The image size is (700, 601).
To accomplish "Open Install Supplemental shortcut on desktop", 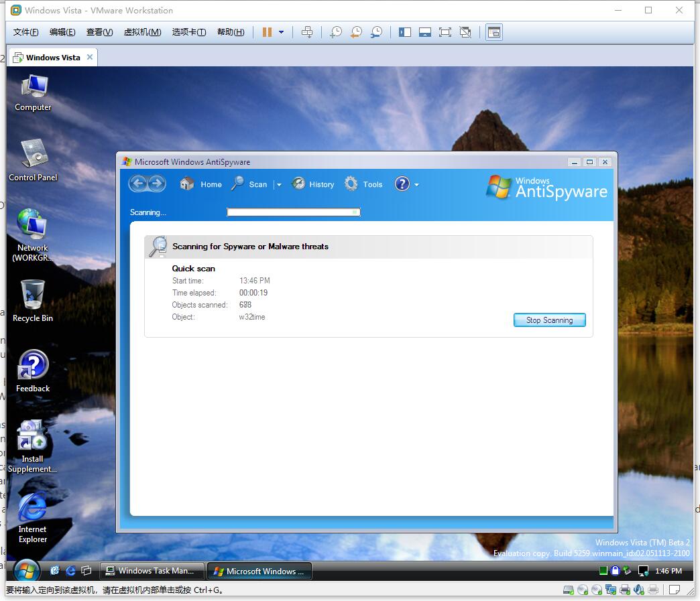I will [32, 446].
